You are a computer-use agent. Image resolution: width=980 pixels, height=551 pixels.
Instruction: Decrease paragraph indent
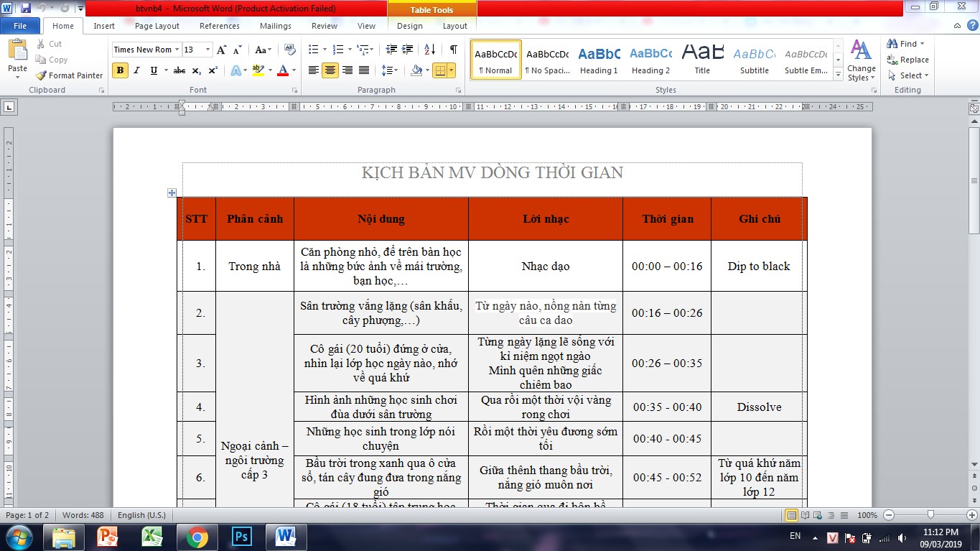(391, 50)
